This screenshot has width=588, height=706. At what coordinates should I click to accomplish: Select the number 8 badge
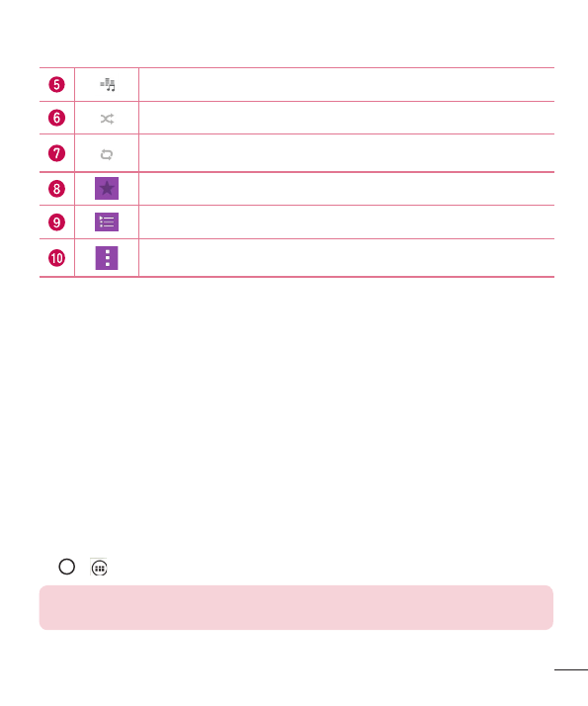[x=56, y=189]
